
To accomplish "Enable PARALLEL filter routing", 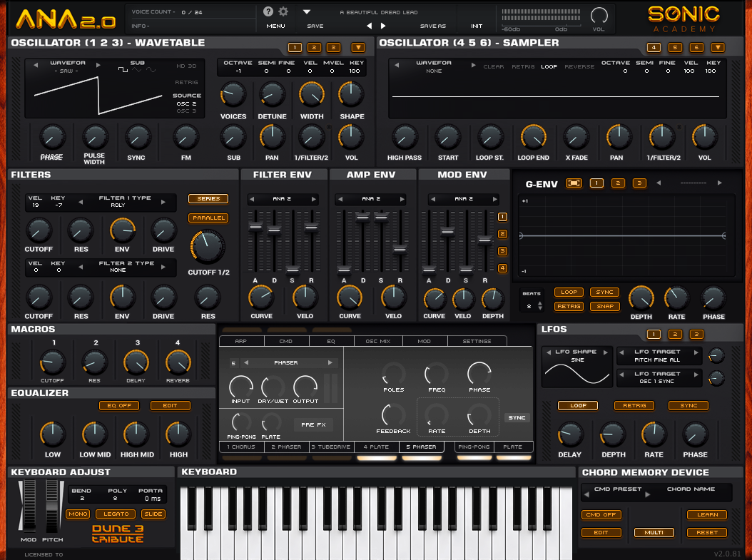I will [208, 218].
